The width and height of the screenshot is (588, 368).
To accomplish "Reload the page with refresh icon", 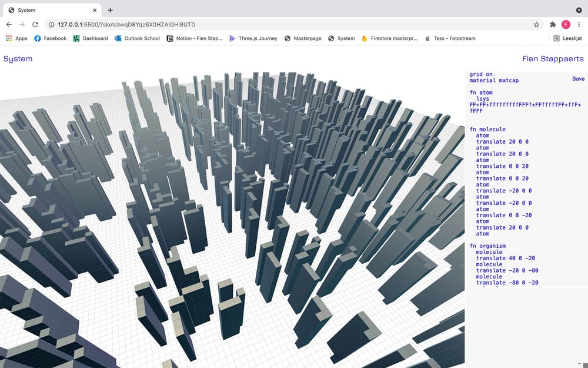I will click(x=35, y=24).
